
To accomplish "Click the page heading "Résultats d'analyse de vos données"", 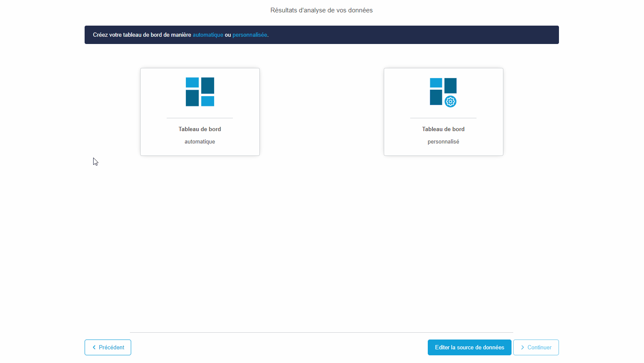I will click(321, 10).
